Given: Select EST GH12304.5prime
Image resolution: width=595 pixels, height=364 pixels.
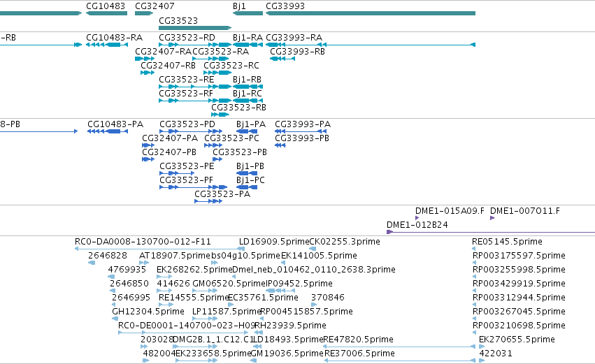Looking at the screenshot, I should tap(115, 319).
